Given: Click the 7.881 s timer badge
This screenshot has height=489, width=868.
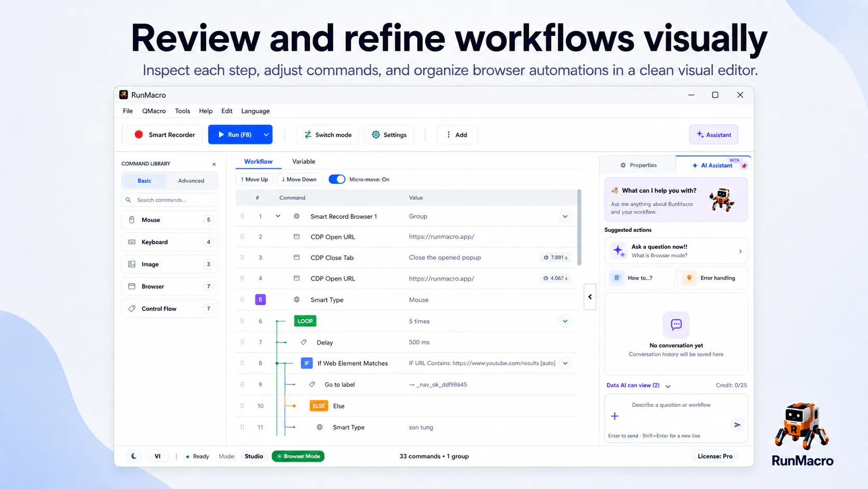Looking at the screenshot, I should pos(555,258).
